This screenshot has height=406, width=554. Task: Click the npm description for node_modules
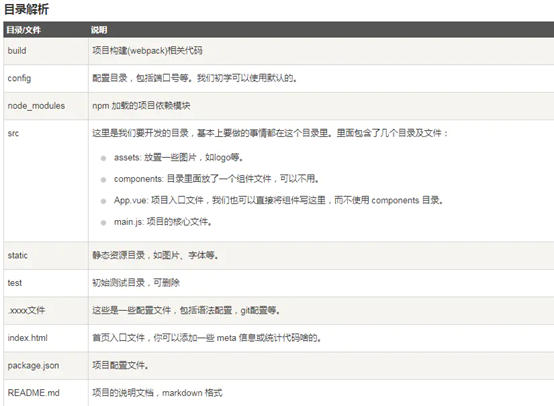(141, 106)
